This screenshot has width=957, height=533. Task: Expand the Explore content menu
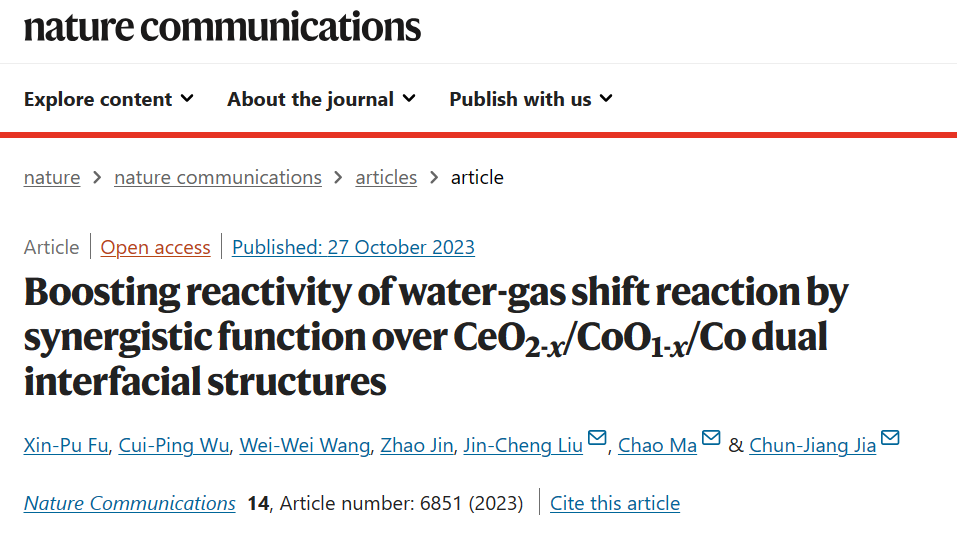[x=109, y=99]
